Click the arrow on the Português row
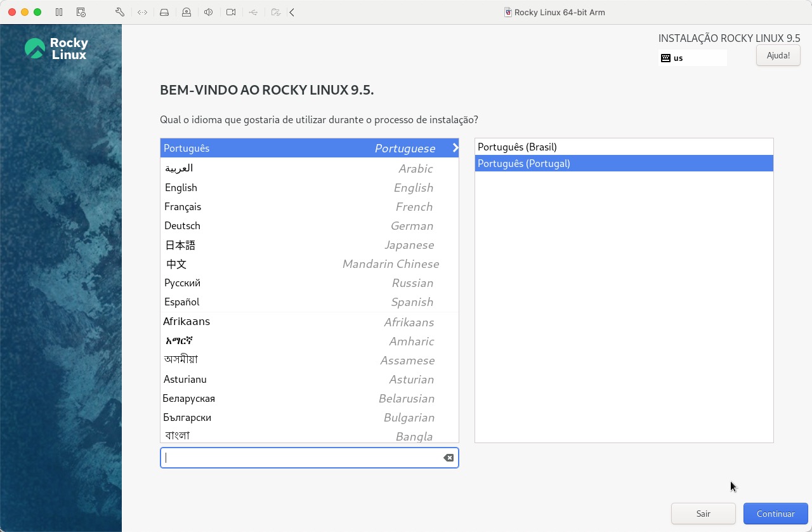 455,148
